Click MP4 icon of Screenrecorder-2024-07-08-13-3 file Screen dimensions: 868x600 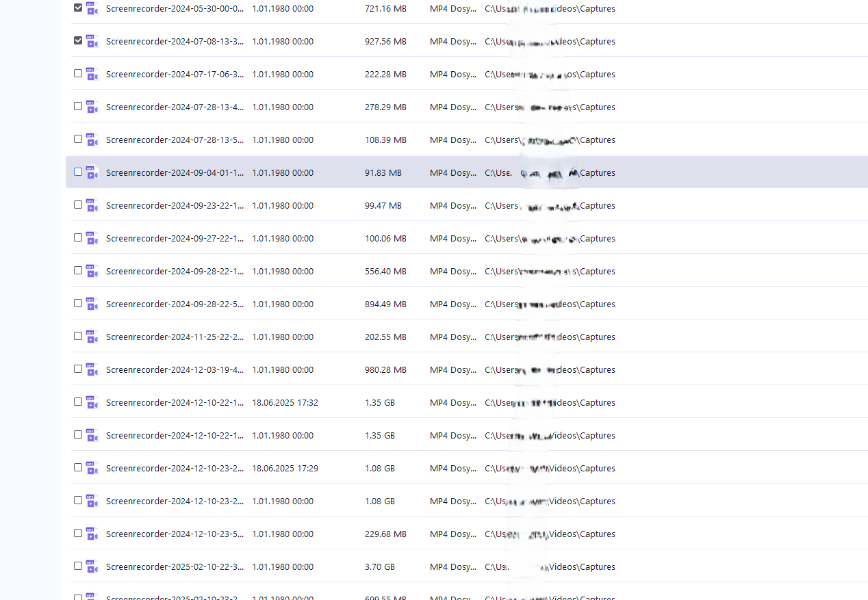pos(92,41)
